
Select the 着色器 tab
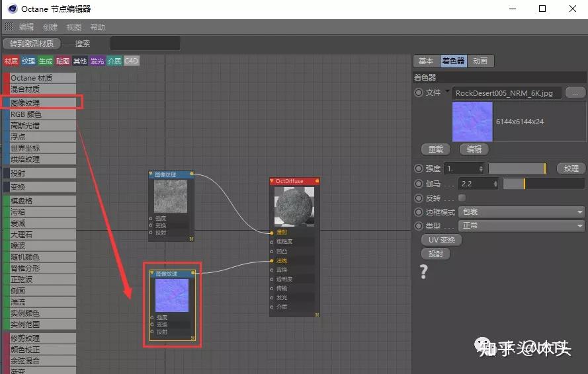[x=453, y=61]
